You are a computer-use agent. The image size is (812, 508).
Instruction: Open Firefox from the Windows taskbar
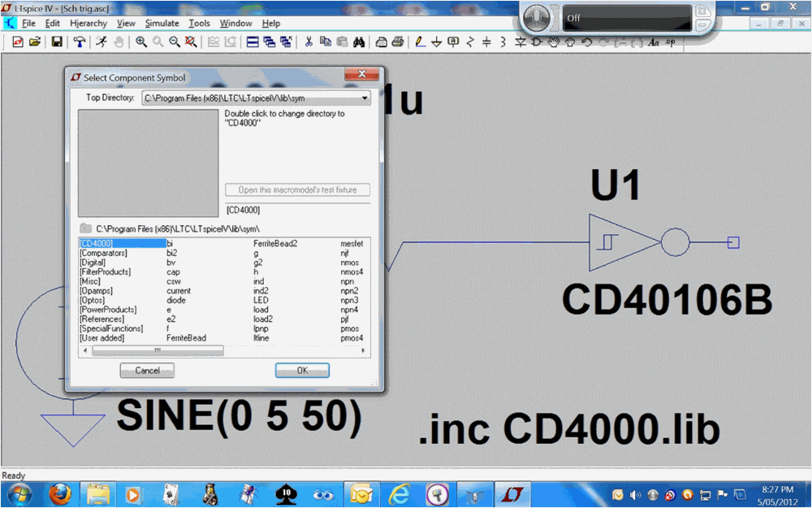click(x=59, y=493)
